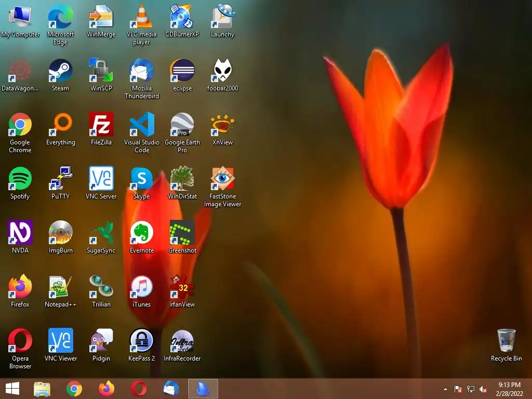This screenshot has height=399, width=532.
Task: Click the VNC Server desktop shortcut
Action: click(x=101, y=183)
